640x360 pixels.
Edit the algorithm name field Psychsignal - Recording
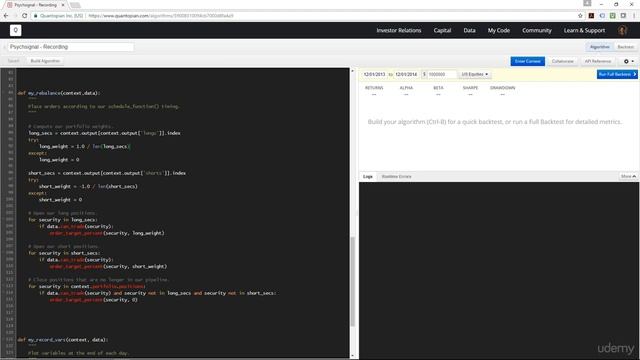(71, 47)
